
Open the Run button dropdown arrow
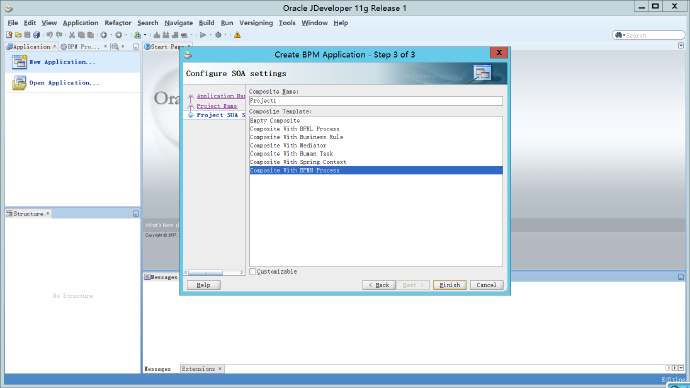tap(210, 35)
